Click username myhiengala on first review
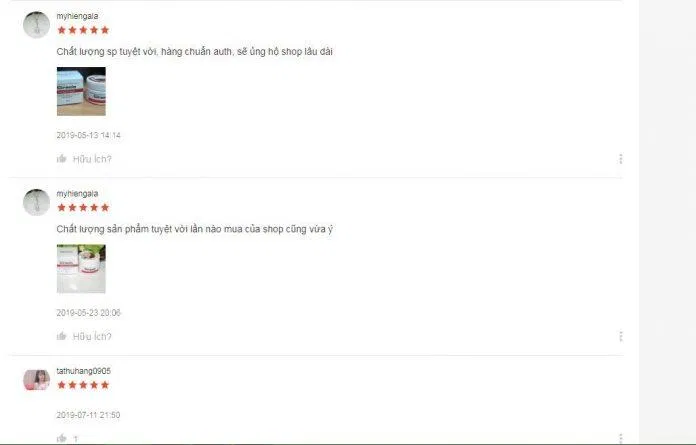 [77, 16]
